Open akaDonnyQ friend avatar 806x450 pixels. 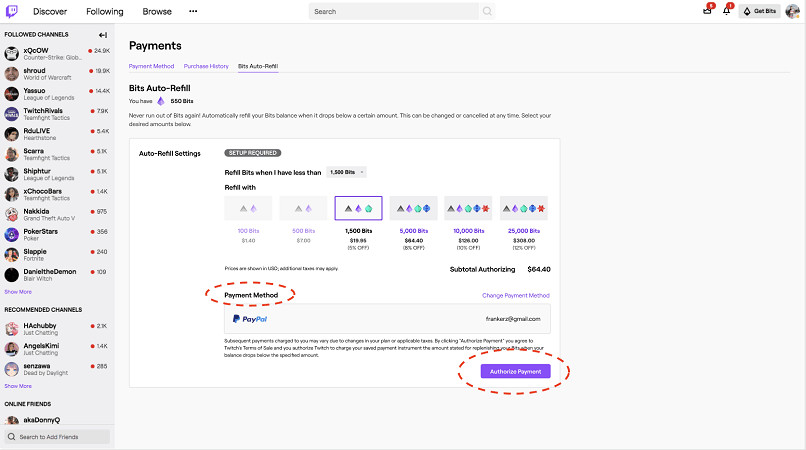click(11, 421)
